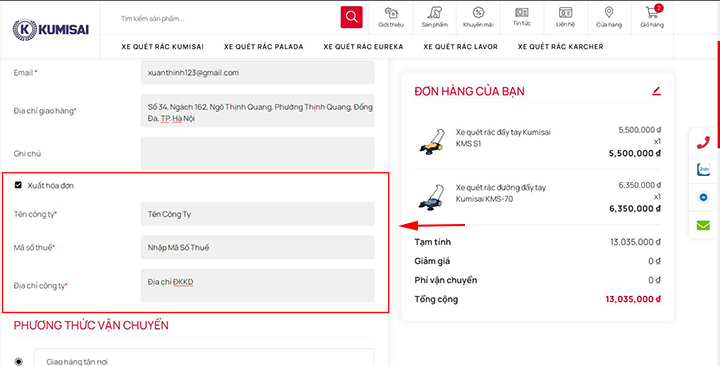Click the Xuất hóa đơn label text
720x366 pixels.
tap(51, 186)
